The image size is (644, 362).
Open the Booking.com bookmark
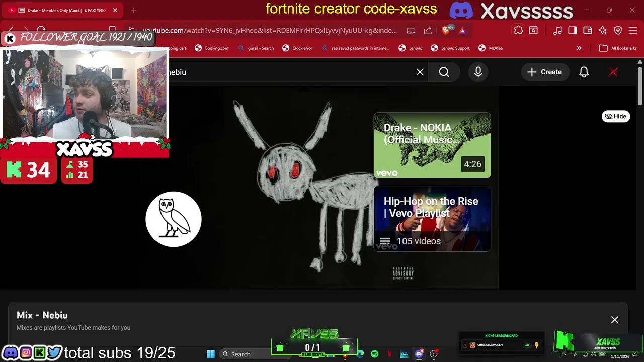click(x=211, y=48)
